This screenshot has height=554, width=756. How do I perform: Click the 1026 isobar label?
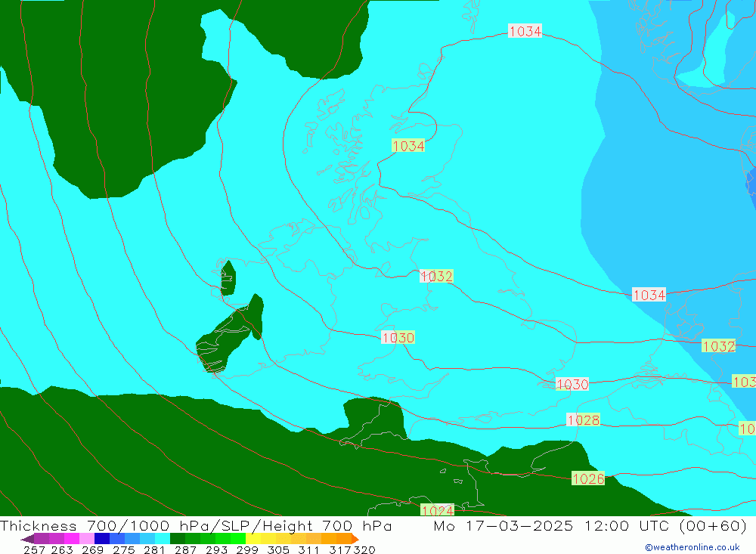pyautogui.click(x=587, y=478)
